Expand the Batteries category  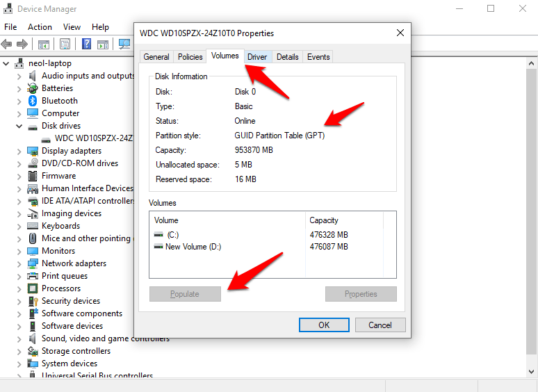click(x=19, y=88)
